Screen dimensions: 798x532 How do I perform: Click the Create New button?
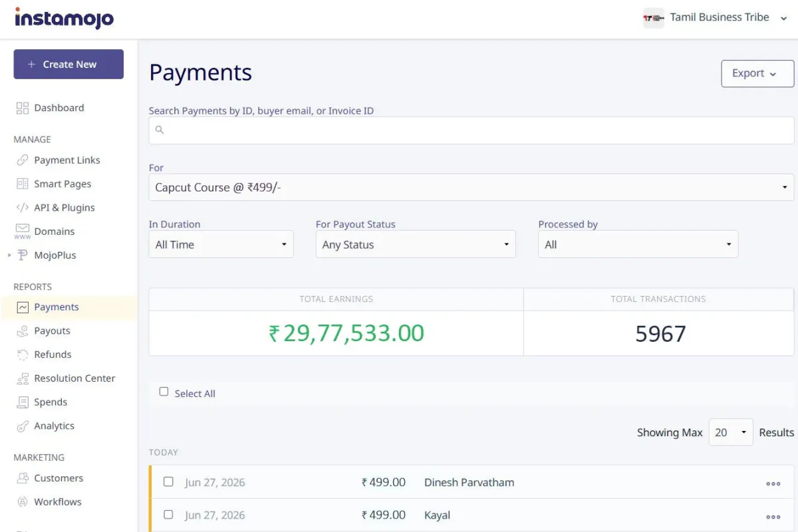pyautogui.click(x=68, y=65)
